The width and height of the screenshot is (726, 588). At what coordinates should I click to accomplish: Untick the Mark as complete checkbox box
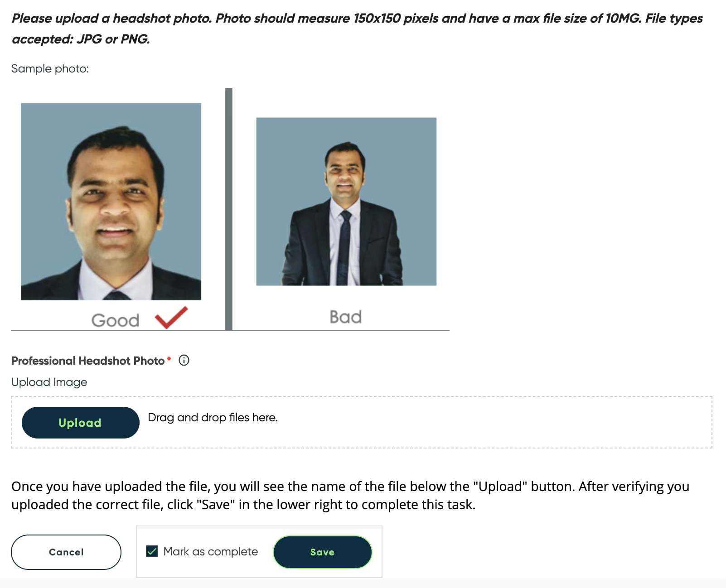pos(152,551)
